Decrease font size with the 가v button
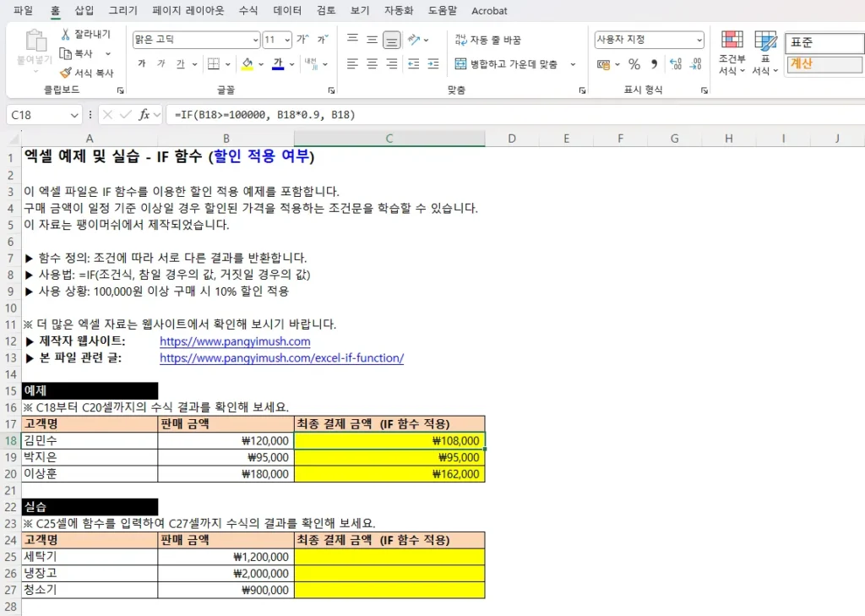 coord(323,39)
